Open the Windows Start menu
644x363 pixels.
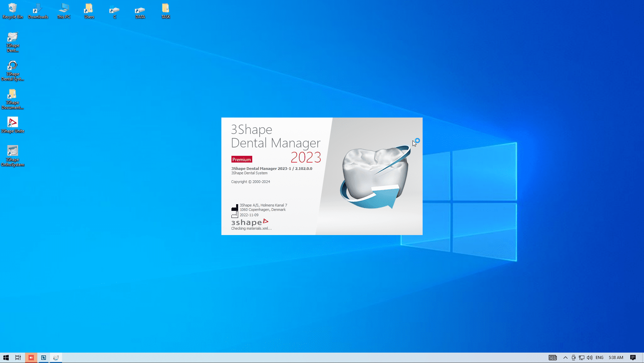coord(6,358)
